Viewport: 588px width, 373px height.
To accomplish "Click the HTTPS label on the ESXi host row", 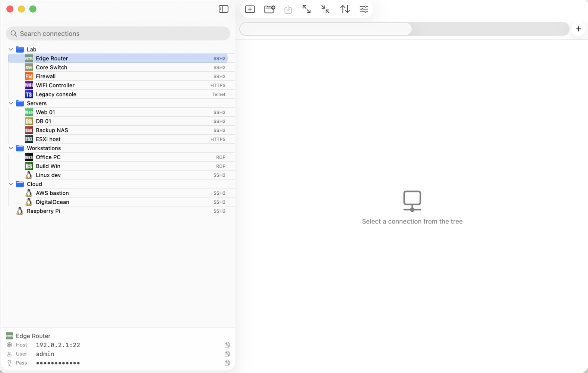I will (x=218, y=139).
